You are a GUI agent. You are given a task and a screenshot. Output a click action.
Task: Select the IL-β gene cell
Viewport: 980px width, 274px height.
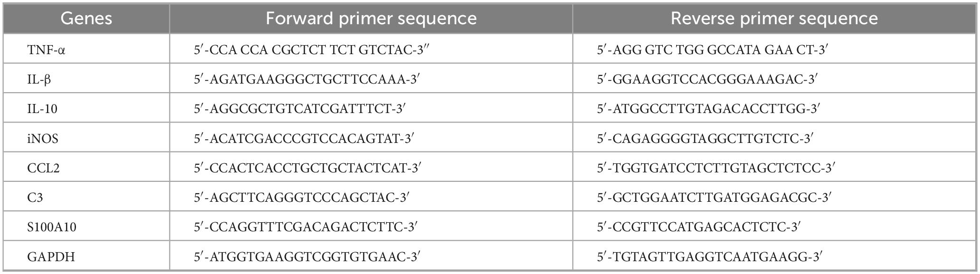pyautogui.click(x=39, y=79)
